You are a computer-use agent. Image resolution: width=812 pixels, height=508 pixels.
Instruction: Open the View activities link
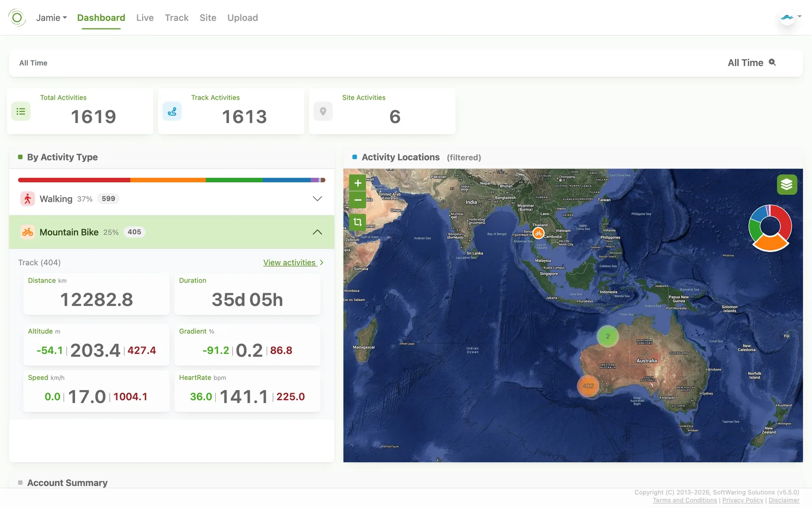(x=293, y=263)
